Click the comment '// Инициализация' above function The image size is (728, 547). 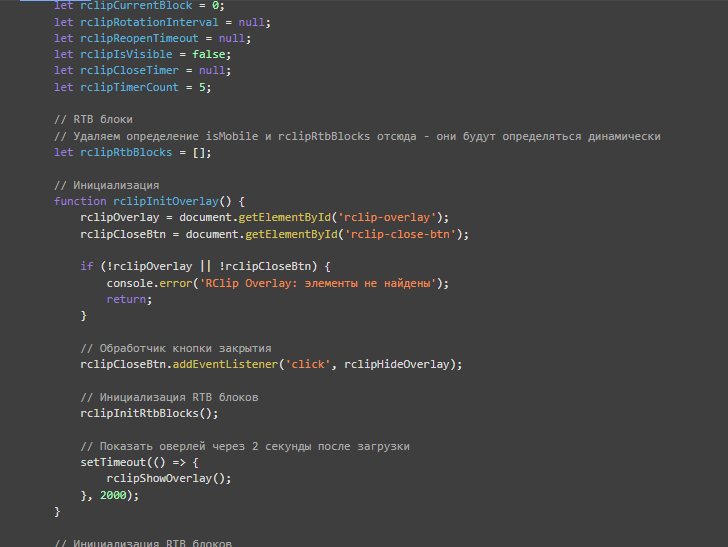coord(106,185)
